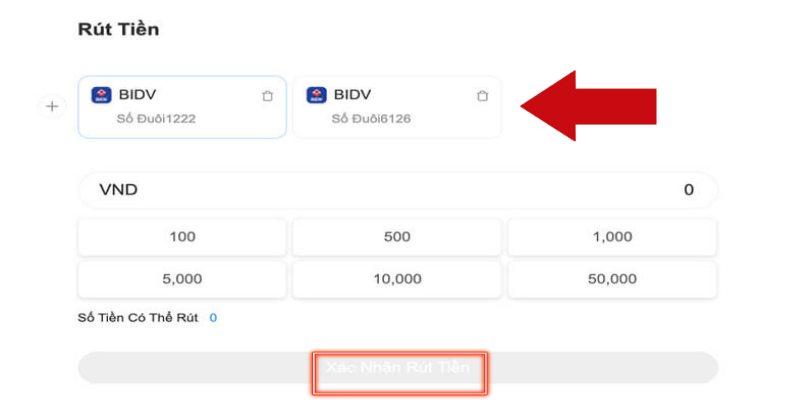
Task: Click the BIDV logo on the 6126 card
Action: tap(316, 95)
